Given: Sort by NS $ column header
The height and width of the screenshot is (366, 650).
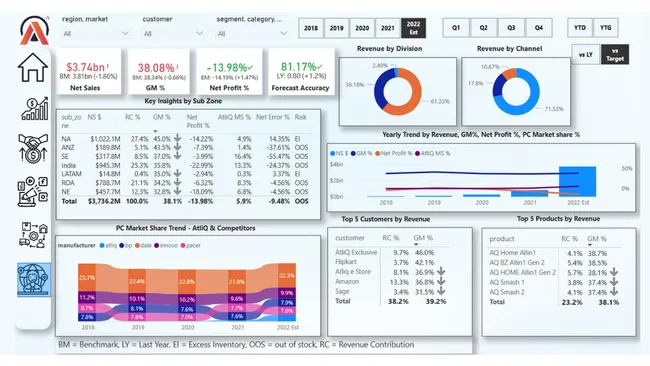Looking at the screenshot, I should (x=94, y=117).
